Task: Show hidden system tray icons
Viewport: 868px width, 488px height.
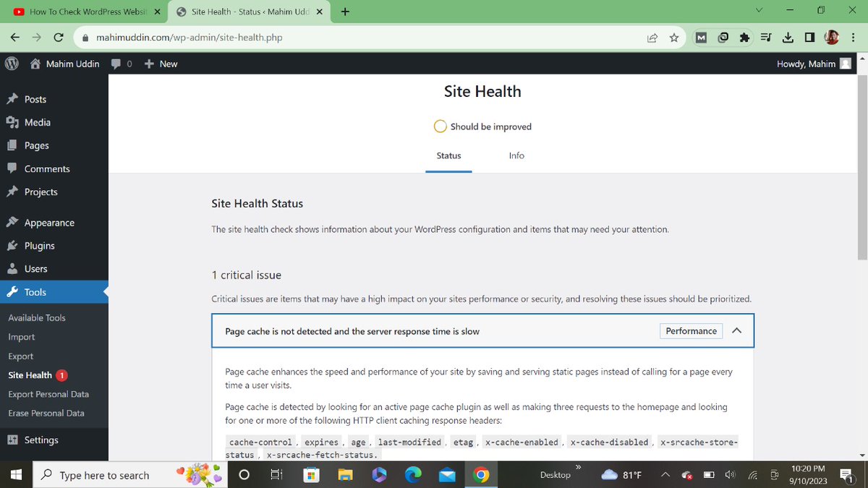Action: pyautogui.click(x=665, y=475)
